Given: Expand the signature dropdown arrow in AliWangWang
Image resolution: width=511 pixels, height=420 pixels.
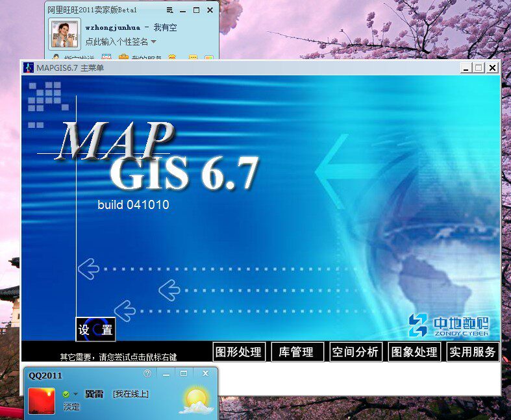Looking at the screenshot, I should tap(153, 42).
